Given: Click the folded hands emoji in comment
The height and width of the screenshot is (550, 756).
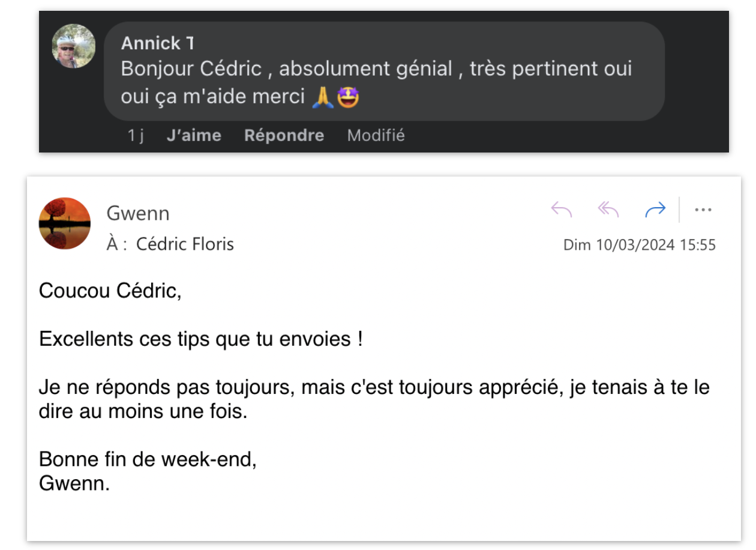Looking at the screenshot, I should [x=322, y=97].
